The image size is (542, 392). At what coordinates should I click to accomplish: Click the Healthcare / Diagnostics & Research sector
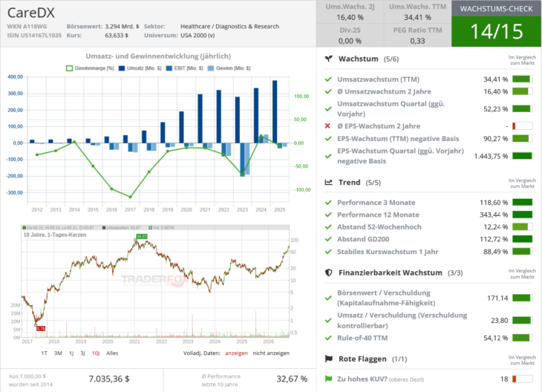(229, 26)
